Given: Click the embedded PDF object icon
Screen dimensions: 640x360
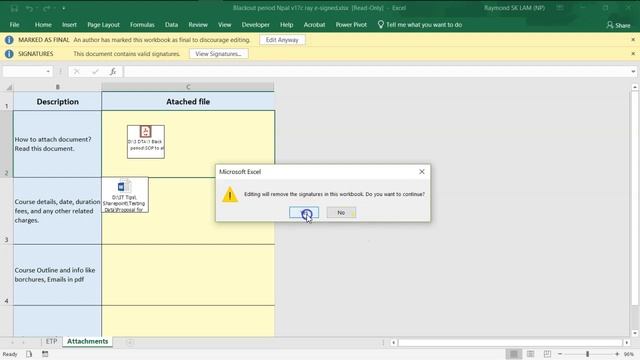Looking at the screenshot, I should pyautogui.click(x=146, y=142).
